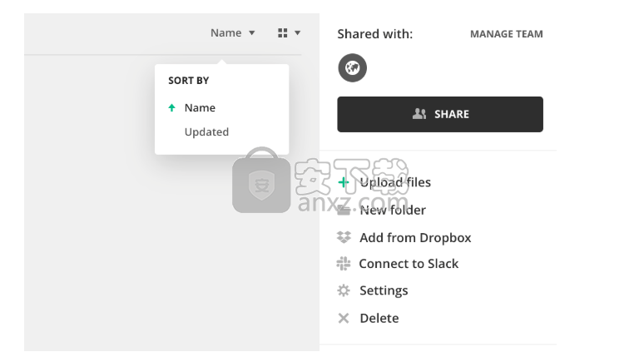The height and width of the screenshot is (362, 644).
Task: Select Updated in the Sort By menu
Action: point(206,131)
